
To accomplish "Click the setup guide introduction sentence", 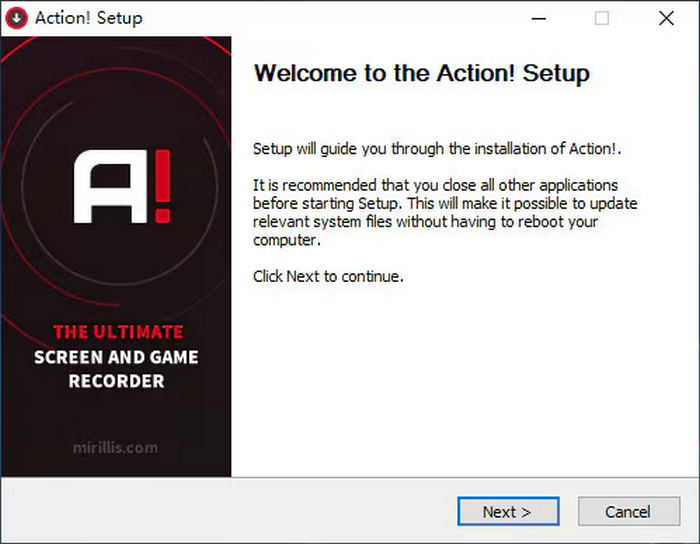I will pyautogui.click(x=443, y=150).
